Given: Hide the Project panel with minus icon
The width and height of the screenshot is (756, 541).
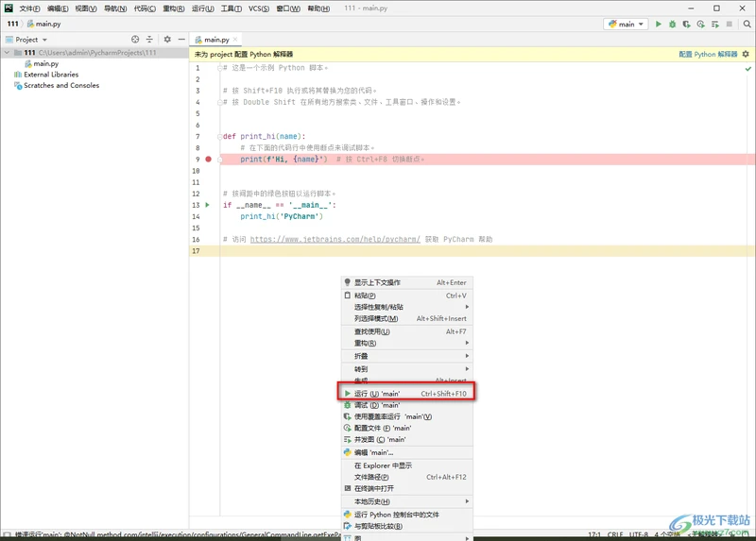Looking at the screenshot, I should coord(181,40).
